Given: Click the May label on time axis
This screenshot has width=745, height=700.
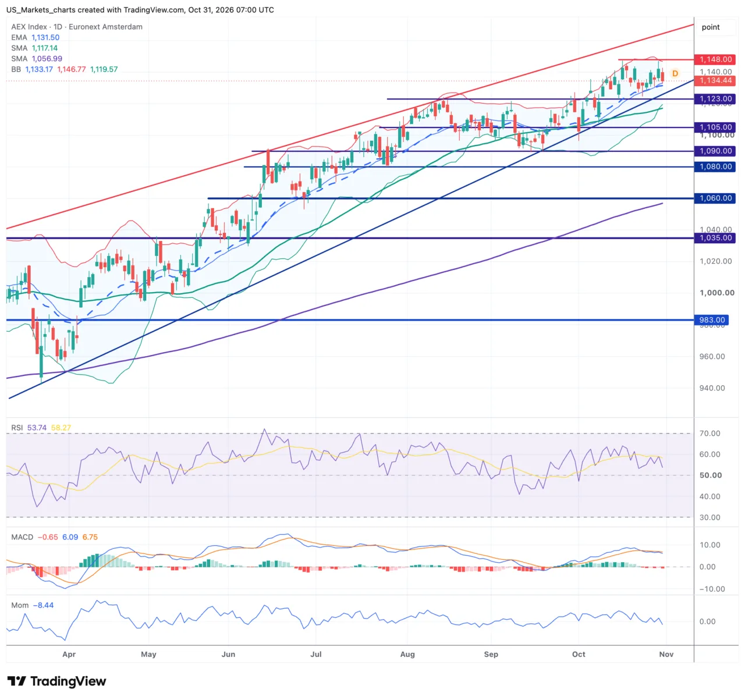Looking at the screenshot, I should (x=148, y=654).
